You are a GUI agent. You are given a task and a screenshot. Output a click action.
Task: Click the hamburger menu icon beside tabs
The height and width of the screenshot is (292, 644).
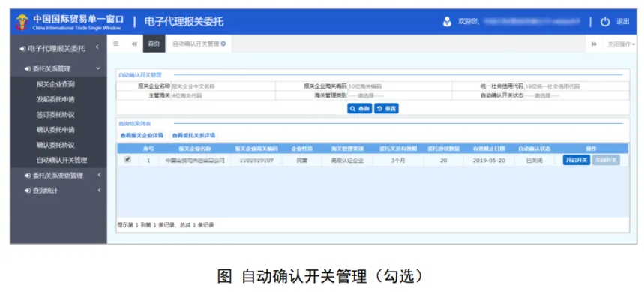point(115,44)
